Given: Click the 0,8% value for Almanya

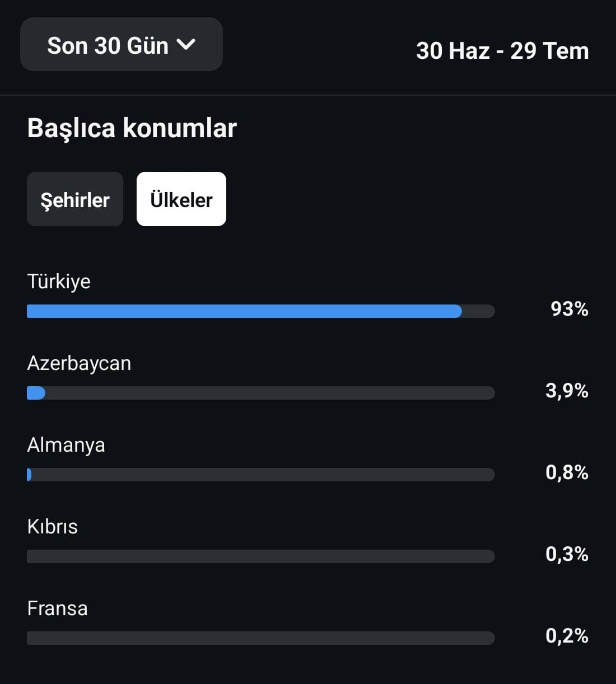Looking at the screenshot, I should 567,472.
